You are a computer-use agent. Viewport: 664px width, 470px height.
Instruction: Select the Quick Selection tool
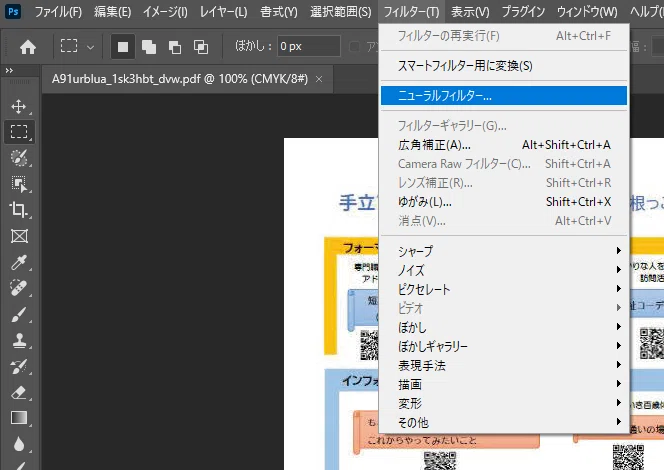coord(19,158)
